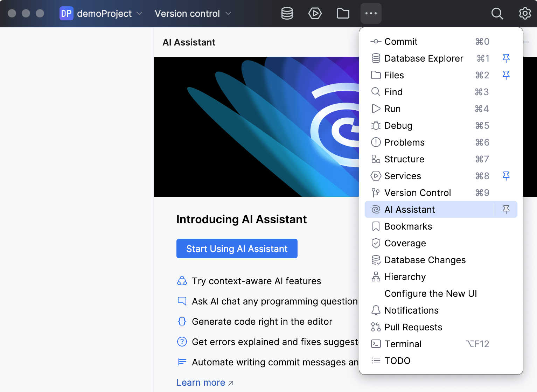Choose Find in the popup list
This screenshot has width=537, height=392.
[x=441, y=92]
